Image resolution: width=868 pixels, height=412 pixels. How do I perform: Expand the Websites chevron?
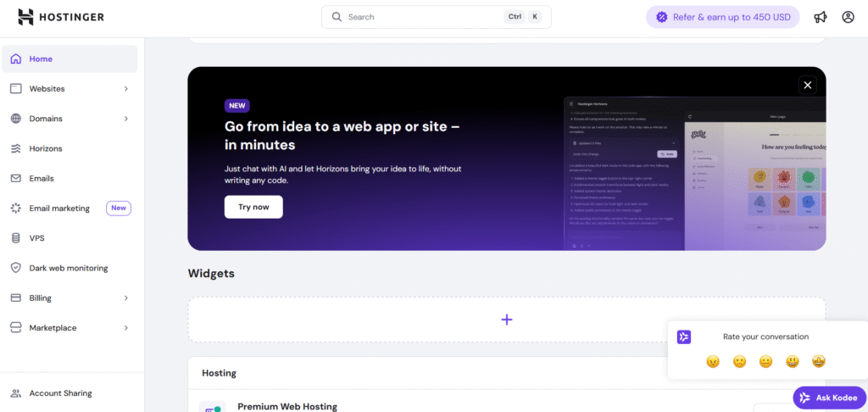pyautogui.click(x=126, y=89)
